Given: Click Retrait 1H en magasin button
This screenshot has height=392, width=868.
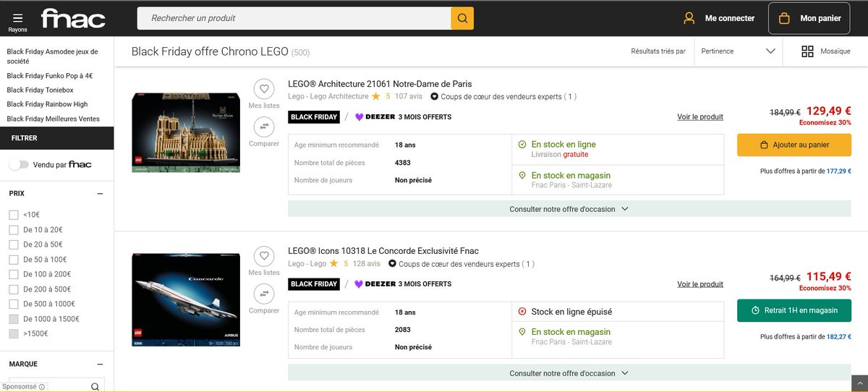Looking at the screenshot, I should [x=794, y=310].
